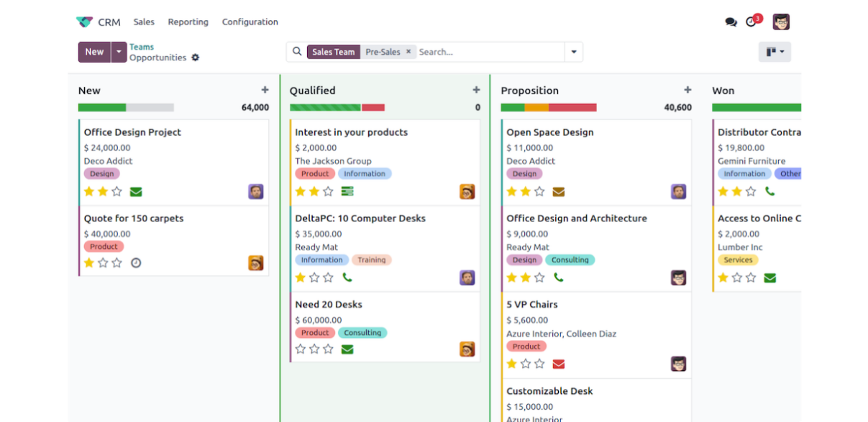Click salesperson avatar on Open Space Design
Viewport: 868px width, 422px height.
(679, 191)
